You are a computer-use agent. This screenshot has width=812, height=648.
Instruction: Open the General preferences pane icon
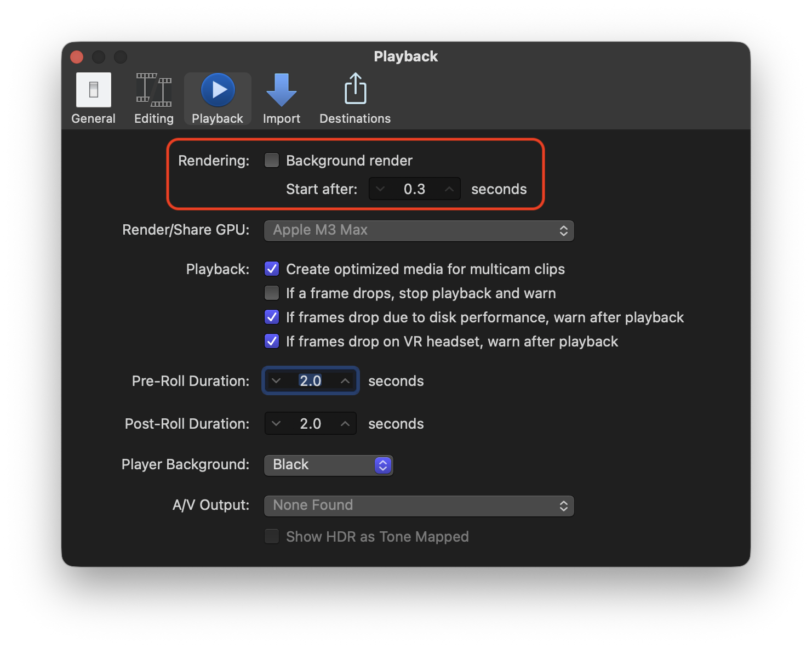coord(93,90)
